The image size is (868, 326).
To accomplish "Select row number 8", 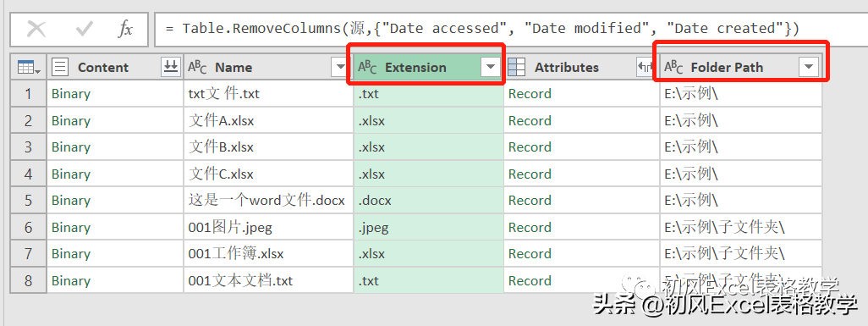I will 28,280.
